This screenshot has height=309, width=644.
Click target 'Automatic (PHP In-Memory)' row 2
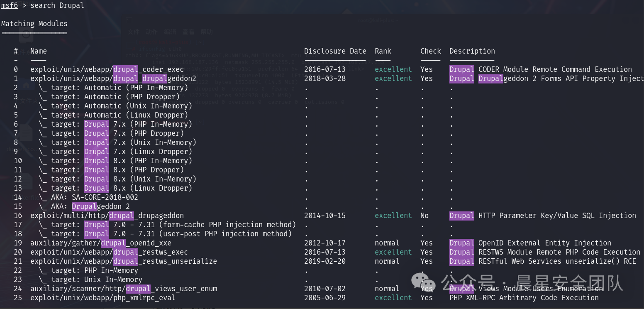[x=113, y=88]
